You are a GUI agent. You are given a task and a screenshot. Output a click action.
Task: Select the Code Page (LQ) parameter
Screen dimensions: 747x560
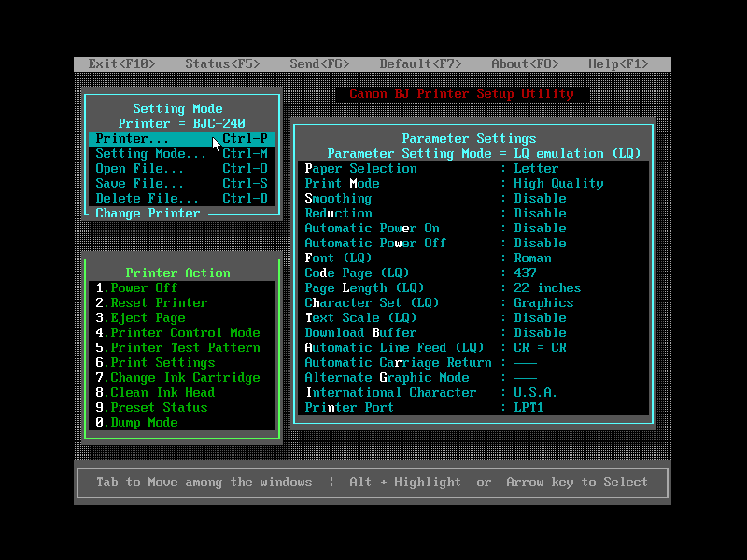click(473, 273)
